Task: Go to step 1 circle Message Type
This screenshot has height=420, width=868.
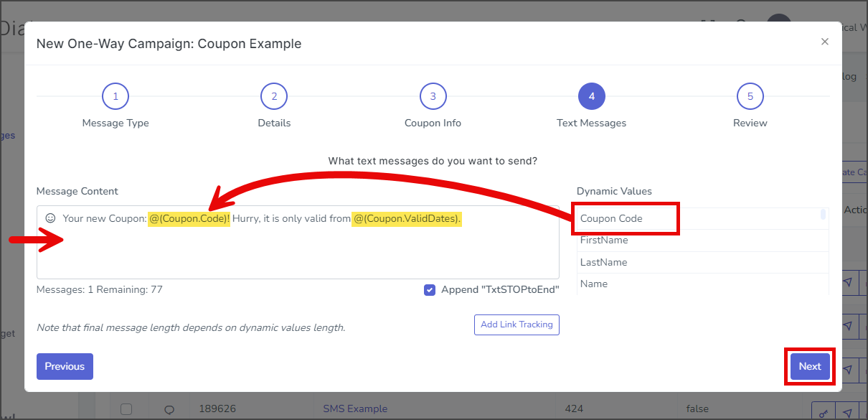Action: coord(115,96)
